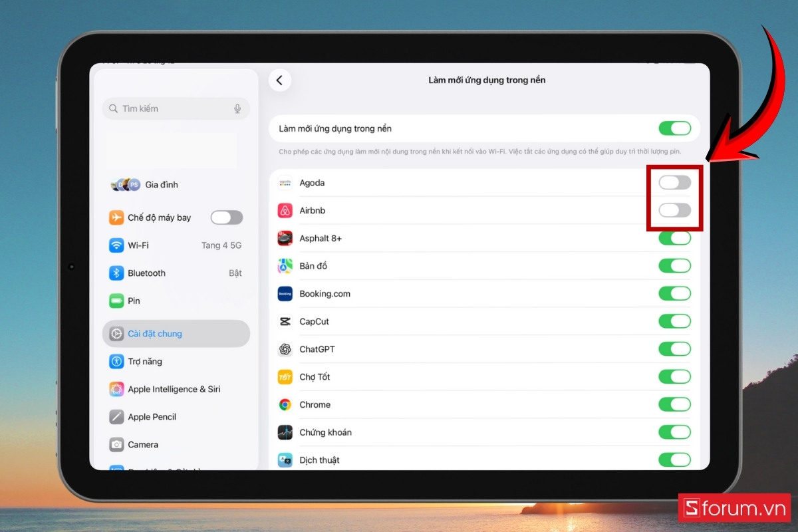Viewport: 798px width, 532px height.
Task: Go back with the left chevron button
Action: click(279, 80)
